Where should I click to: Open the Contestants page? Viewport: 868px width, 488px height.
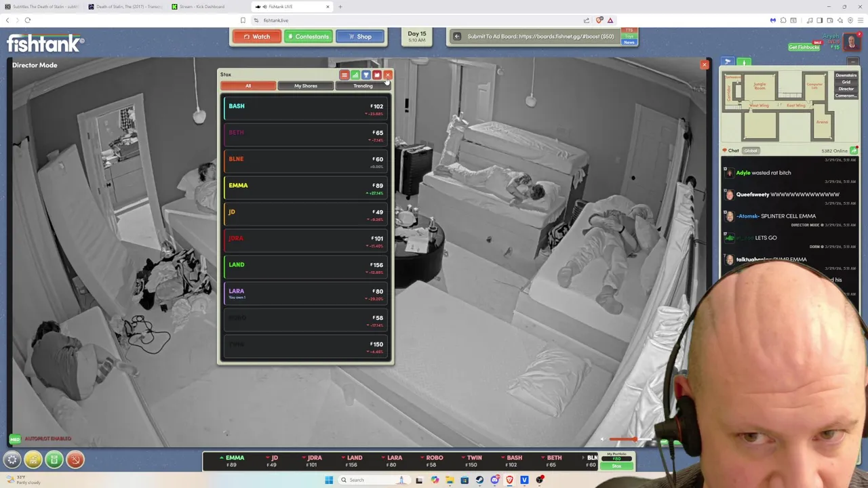pyautogui.click(x=308, y=37)
